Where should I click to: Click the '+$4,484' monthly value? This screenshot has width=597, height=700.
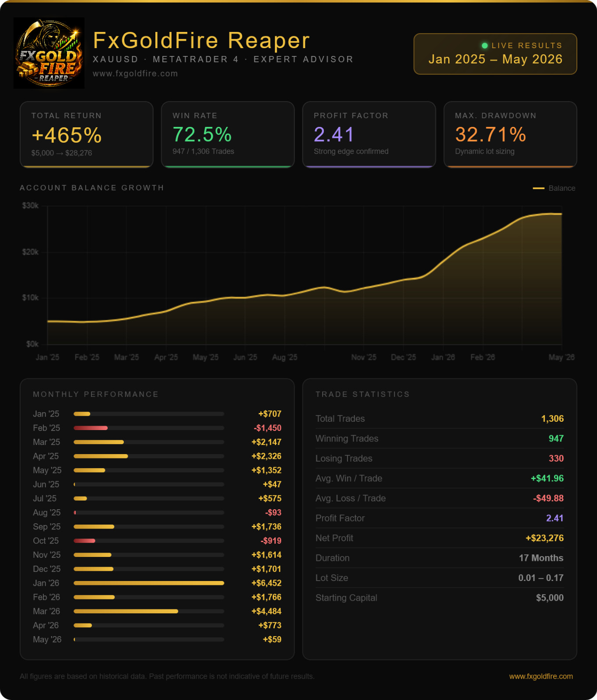click(266, 611)
